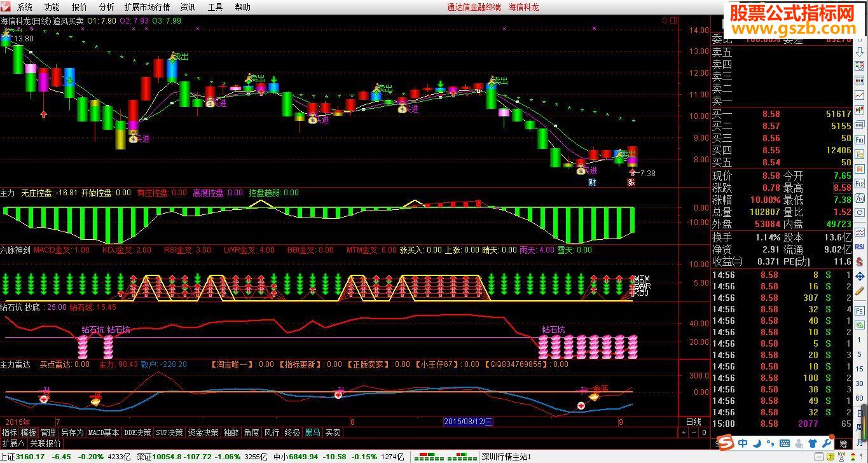Select the 资金决策 template

(x=203, y=432)
